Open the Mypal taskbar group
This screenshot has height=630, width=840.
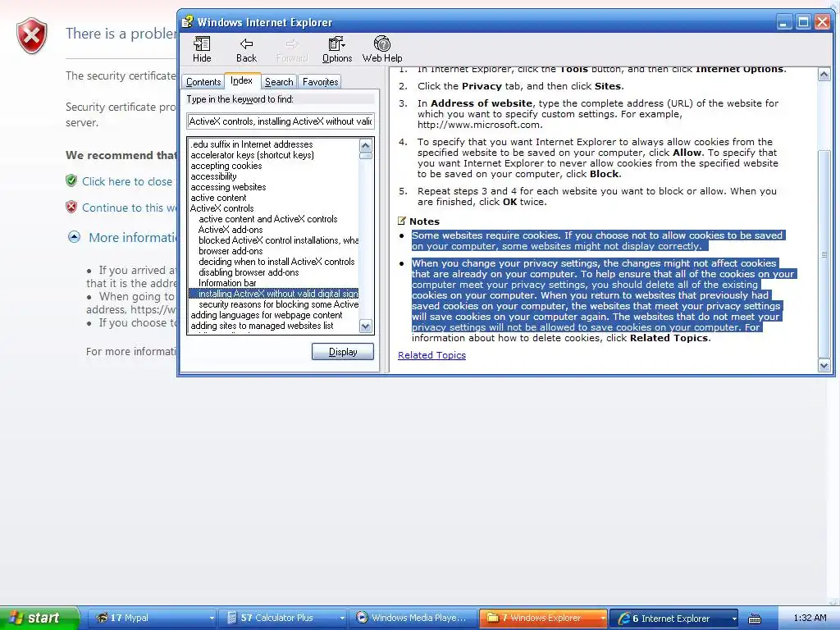coord(152,618)
